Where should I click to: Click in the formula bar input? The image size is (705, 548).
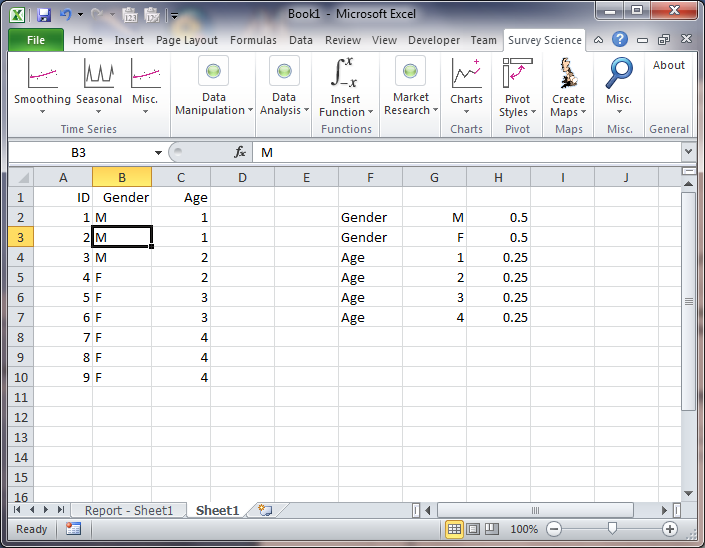click(467, 152)
